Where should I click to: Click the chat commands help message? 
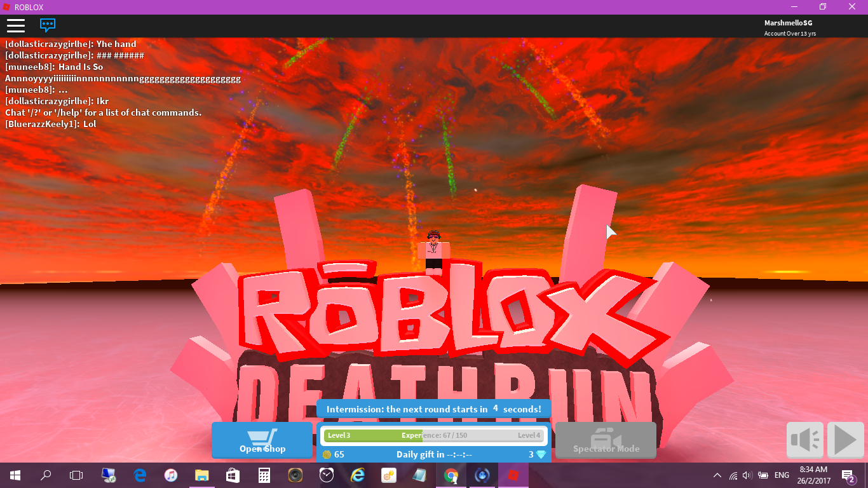104,112
